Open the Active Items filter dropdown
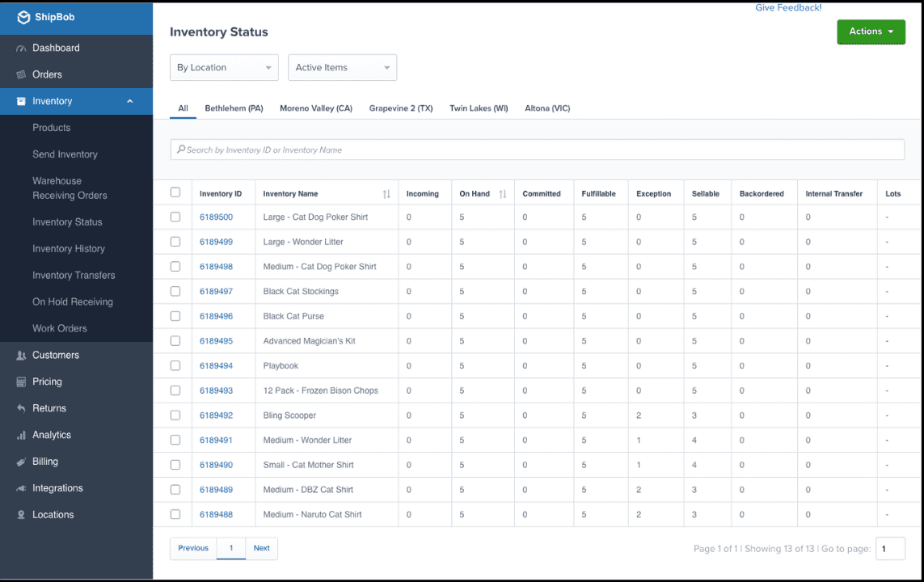Image resolution: width=924 pixels, height=582 pixels. [342, 67]
